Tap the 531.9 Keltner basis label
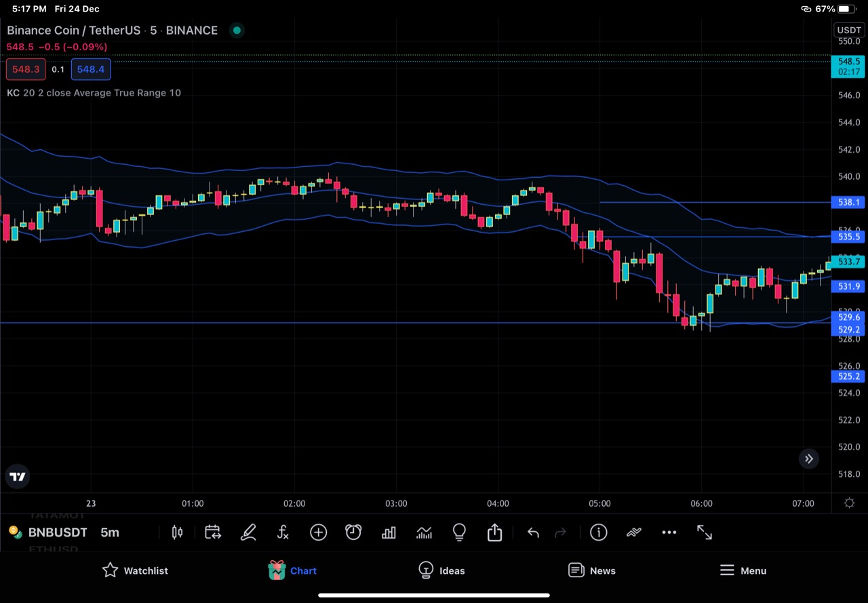Screen dimensions: 868x603 (x=848, y=286)
